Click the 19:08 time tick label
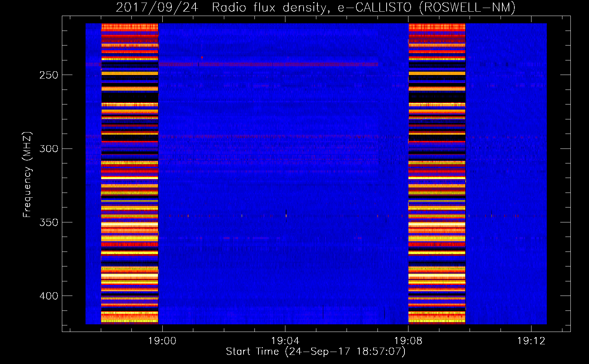The width and height of the screenshot is (589, 364). coord(408,341)
